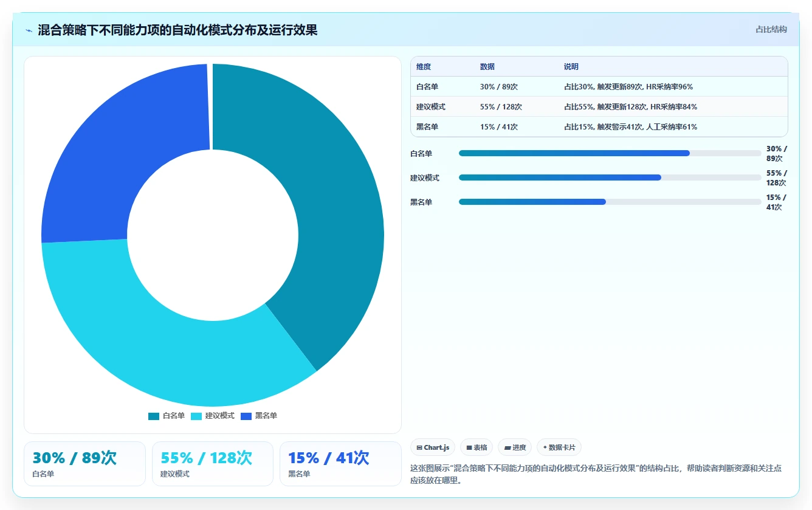The image size is (812, 510).
Task: Click the chart title heading text
Action: coord(177,30)
